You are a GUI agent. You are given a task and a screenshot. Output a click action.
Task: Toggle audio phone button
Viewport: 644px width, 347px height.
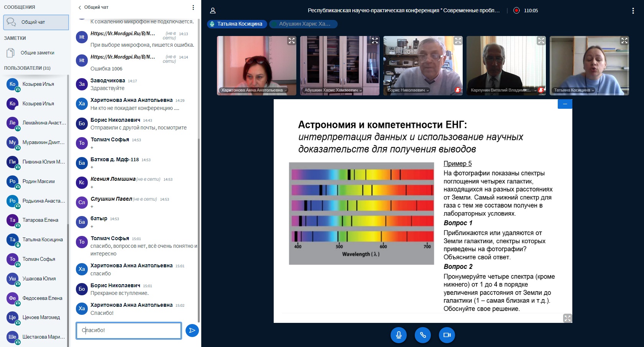[x=423, y=335]
